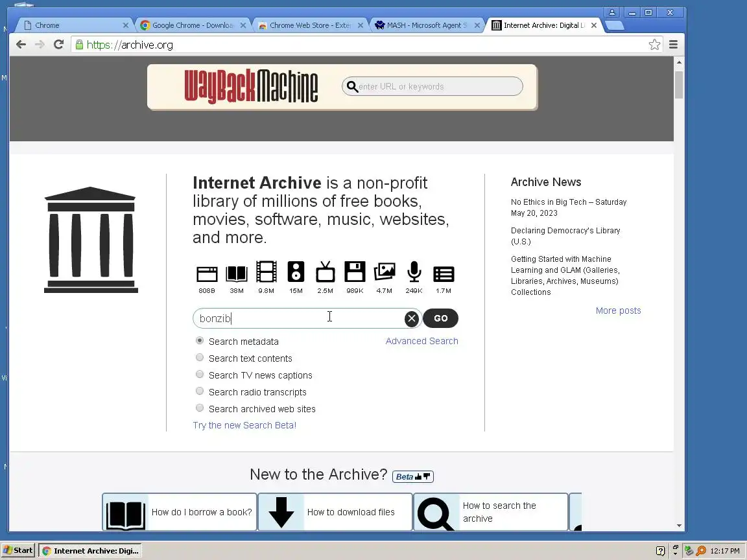Click the help question mark tray icon
Screen dimensions: 747x560
[x=660, y=551]
